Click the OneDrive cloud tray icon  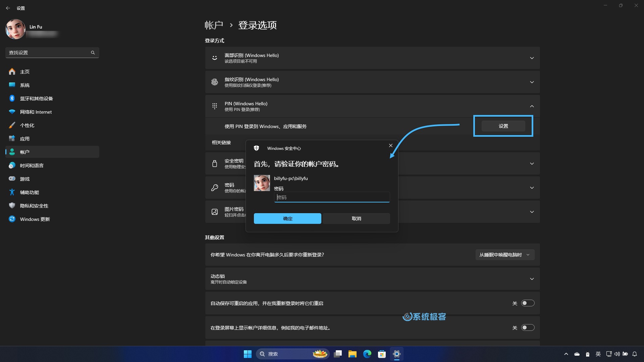pyautogui.click(x=577, y=354)
